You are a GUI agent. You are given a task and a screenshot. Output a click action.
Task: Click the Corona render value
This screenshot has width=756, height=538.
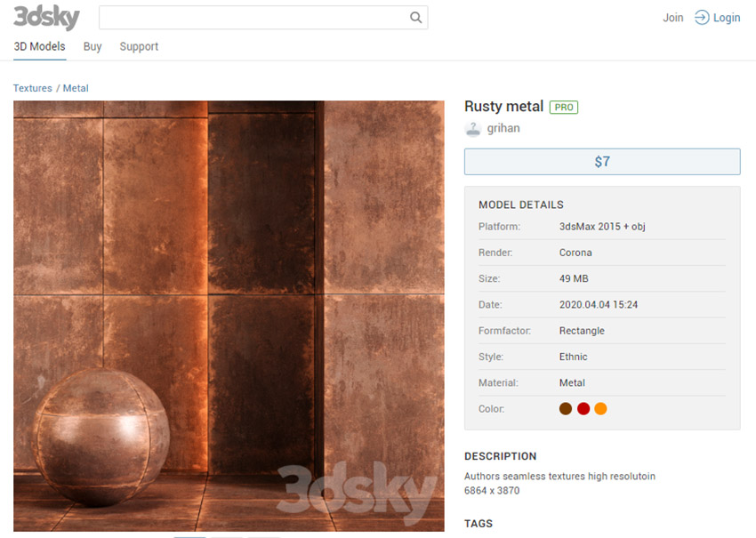click(575, 253)
